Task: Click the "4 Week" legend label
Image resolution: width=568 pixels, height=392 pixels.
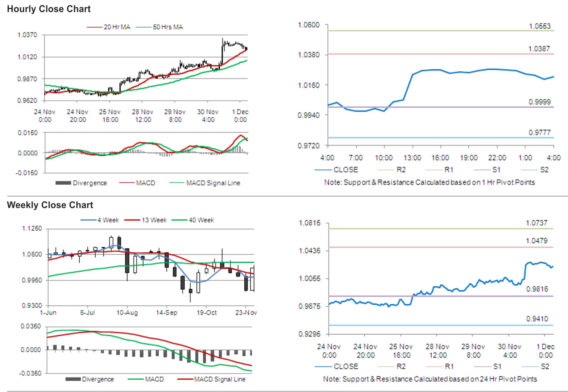Action: click(108, 220)
